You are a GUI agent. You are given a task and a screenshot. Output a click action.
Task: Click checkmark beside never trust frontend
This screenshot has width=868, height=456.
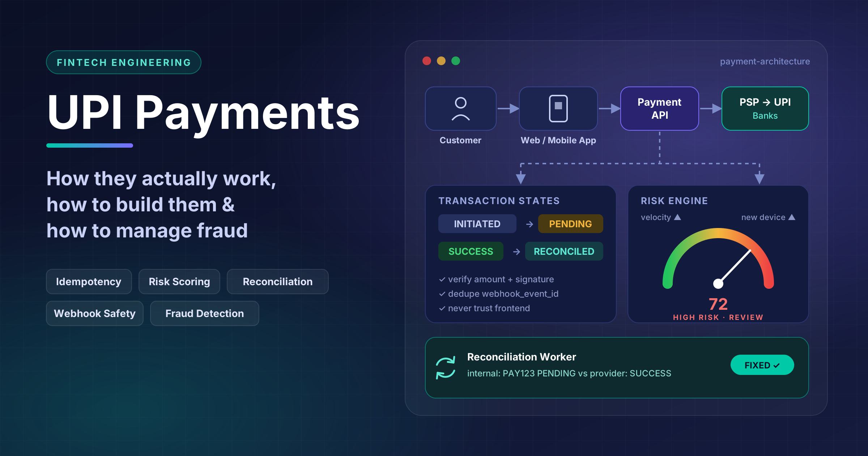click(442, 308)
